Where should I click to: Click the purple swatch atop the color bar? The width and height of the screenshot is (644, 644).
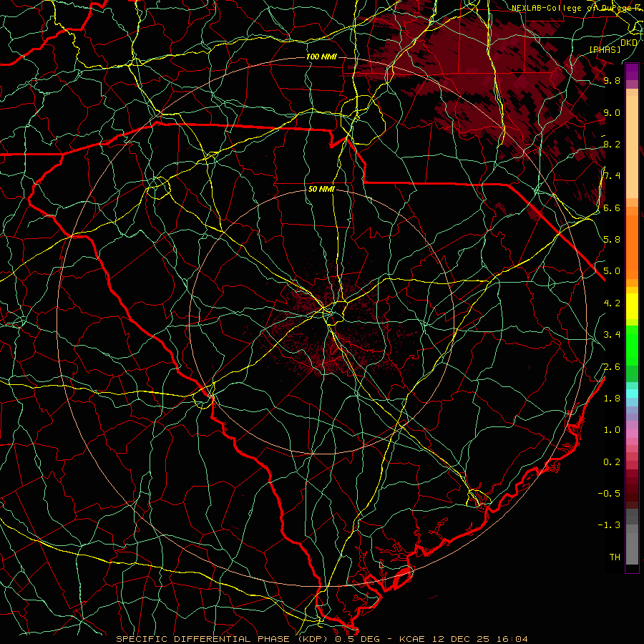click(x=632, y=72)
